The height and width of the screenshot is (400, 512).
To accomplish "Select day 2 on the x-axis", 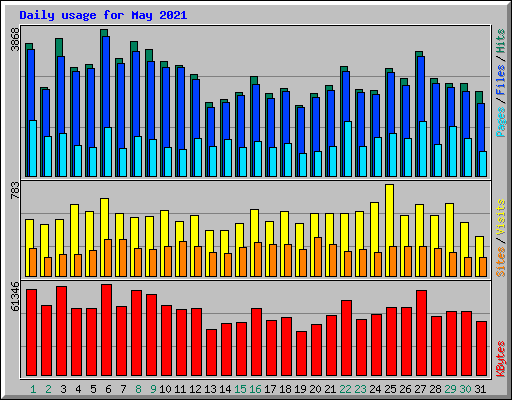I will pyautogui.click(x=48, y=389).
